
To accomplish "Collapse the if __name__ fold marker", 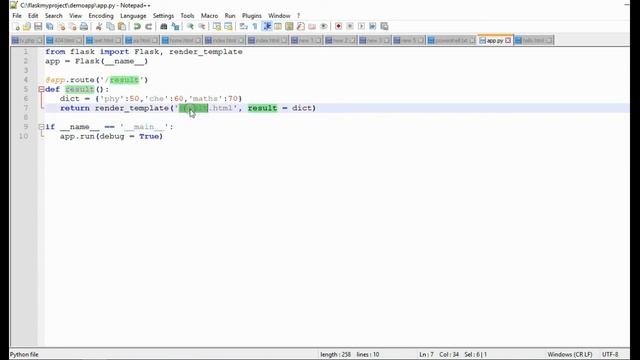I will click(x=41, y=127).
